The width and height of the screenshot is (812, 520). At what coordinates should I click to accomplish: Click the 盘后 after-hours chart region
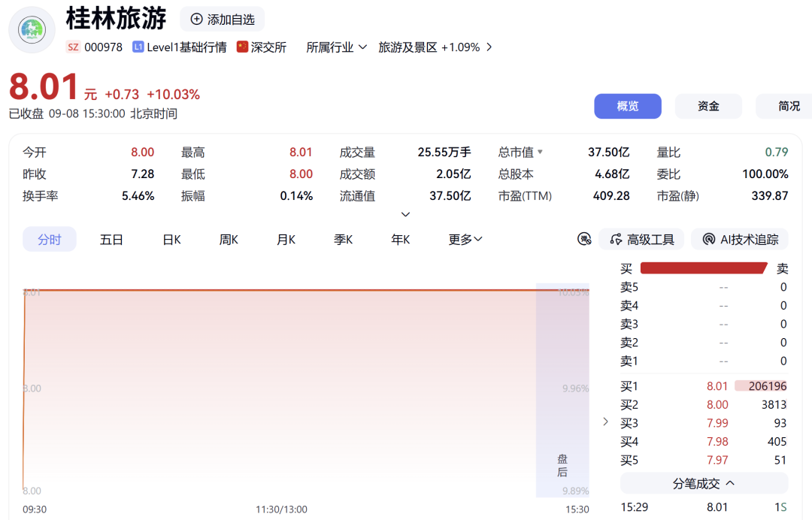tap(562, 390)
